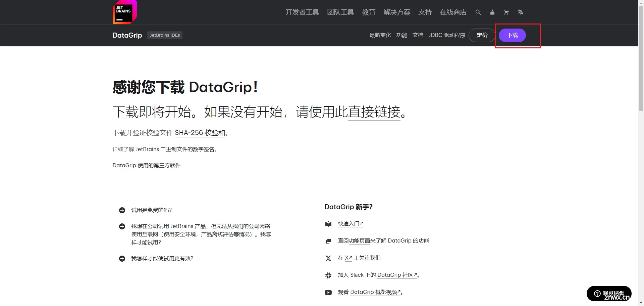The width and height of the screenshot is (644, 306).
Task: Open the SHA-256 校验和 link
Action: tap(200, 133)
